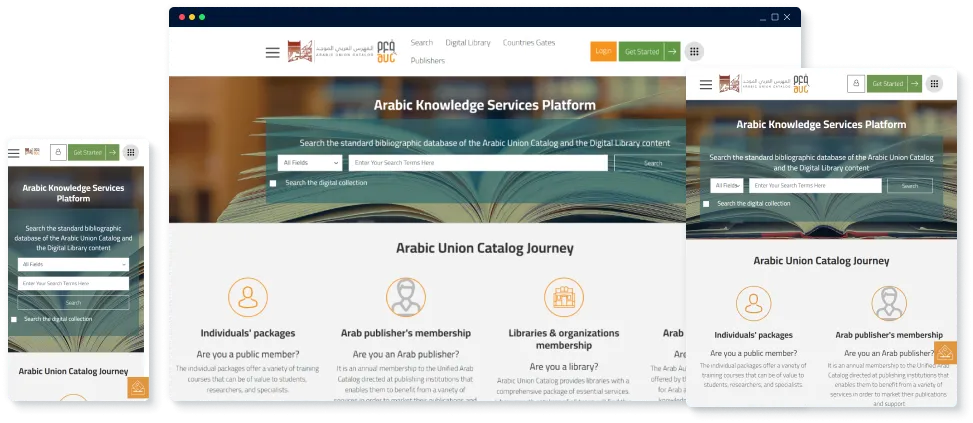Click user login icon in tablet view
This screenshot has height=423, width=973.
[x=856, y=84]
